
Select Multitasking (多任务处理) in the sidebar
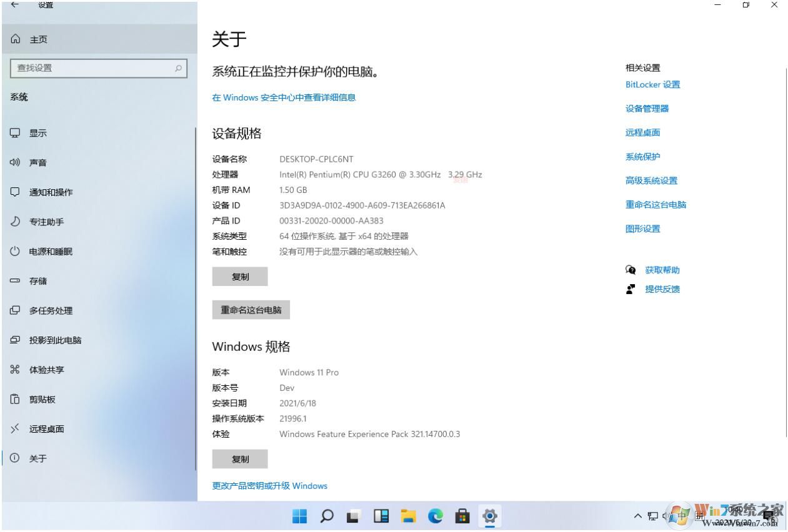[50, 310]
